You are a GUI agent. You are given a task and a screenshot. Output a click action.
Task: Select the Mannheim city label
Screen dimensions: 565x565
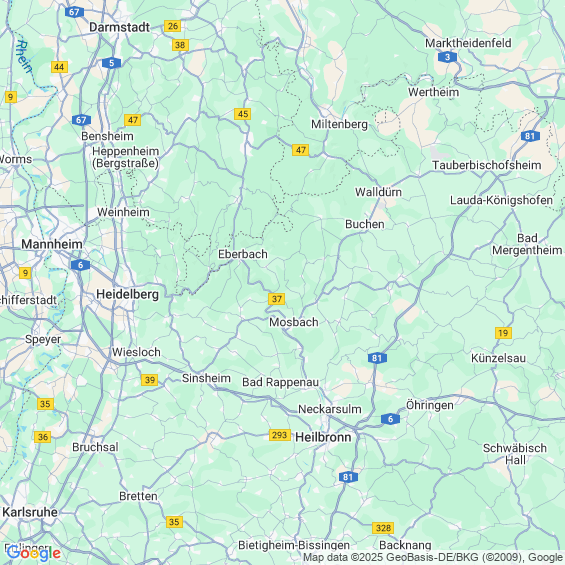52,244
